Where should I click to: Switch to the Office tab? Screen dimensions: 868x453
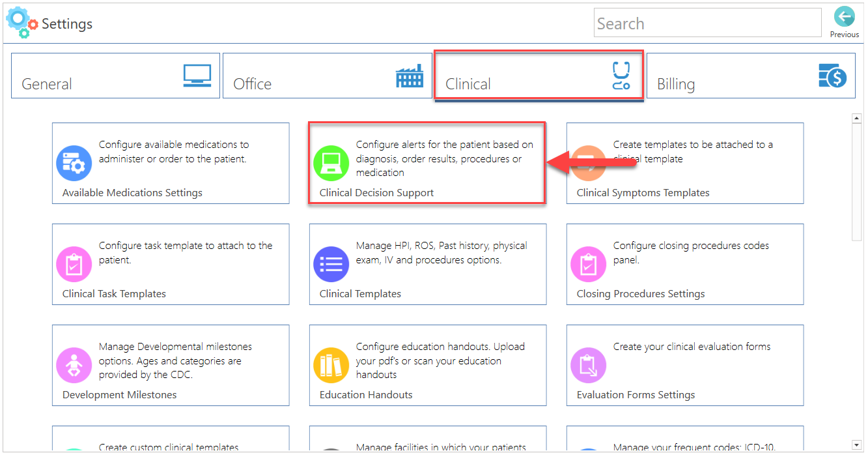coord(328,76)
